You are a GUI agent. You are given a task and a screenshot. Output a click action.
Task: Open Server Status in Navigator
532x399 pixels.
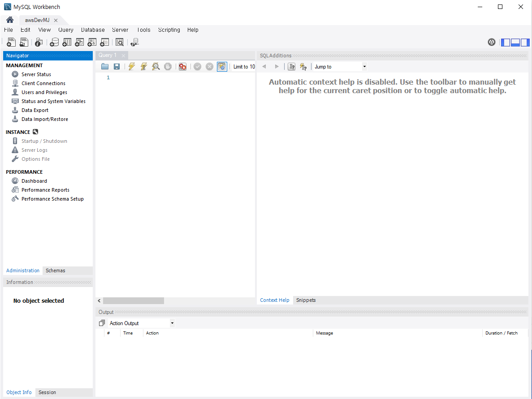tap(36, 74)
